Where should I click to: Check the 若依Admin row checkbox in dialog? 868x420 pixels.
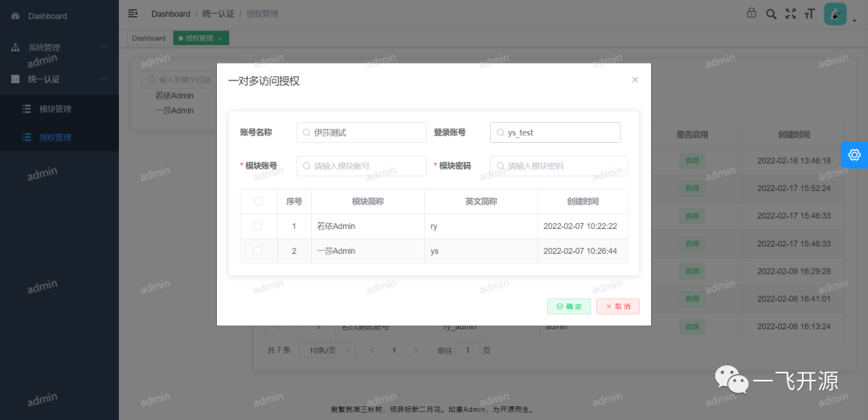(257, 226)
